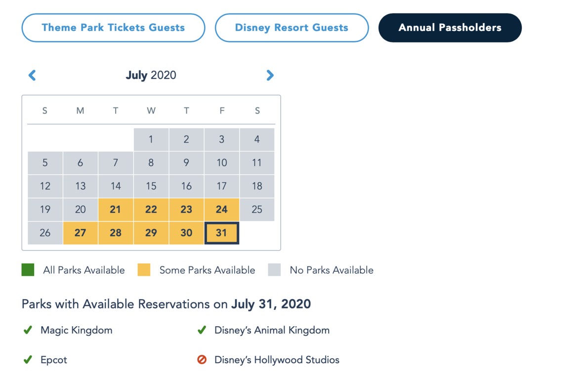This screenshot has height=379, width=588.
Task: Click green checkmark next to Epcot
Action: (x=28, y=360)
